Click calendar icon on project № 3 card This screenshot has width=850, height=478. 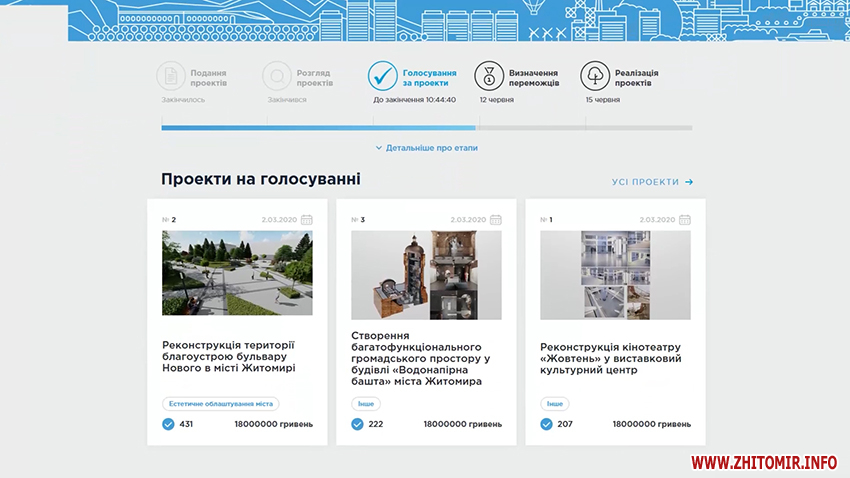point(495,219)
